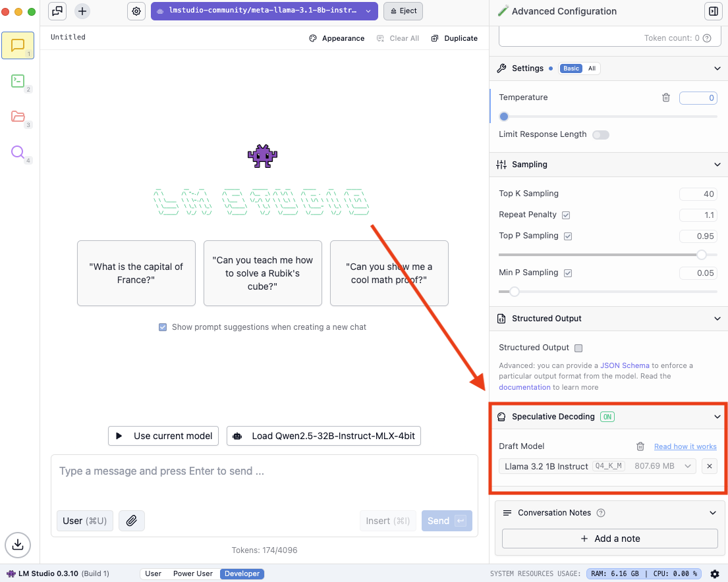Open the 'Read how it works' link

(x=685, y=446)
